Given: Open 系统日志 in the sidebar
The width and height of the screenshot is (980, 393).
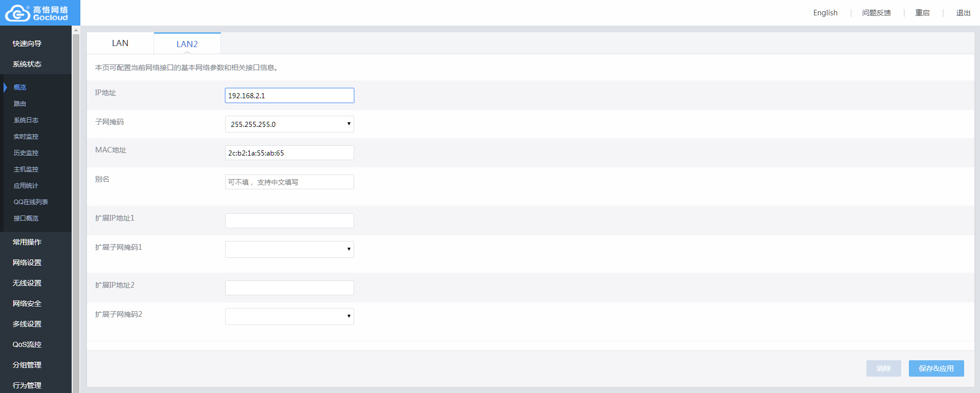Looking at the screenshot, I should 26,120.
